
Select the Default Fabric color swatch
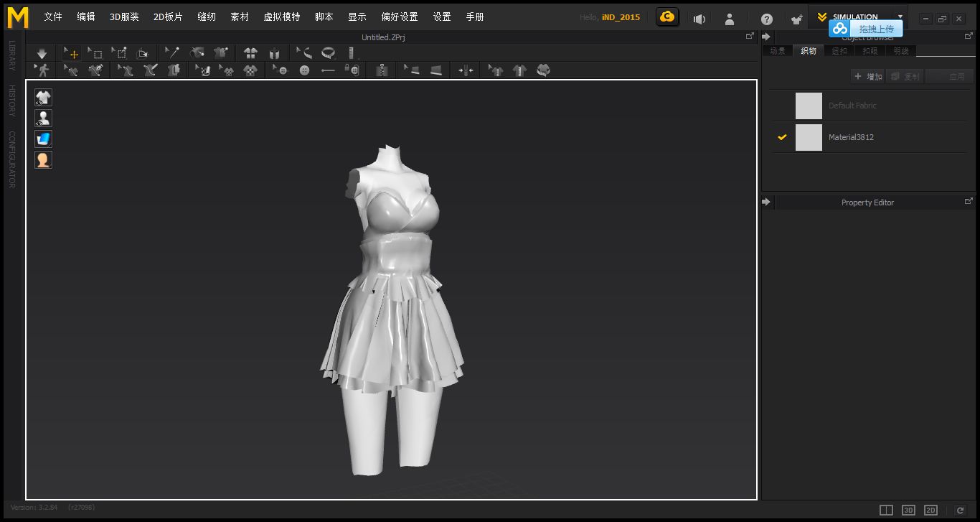coord(809,106)
